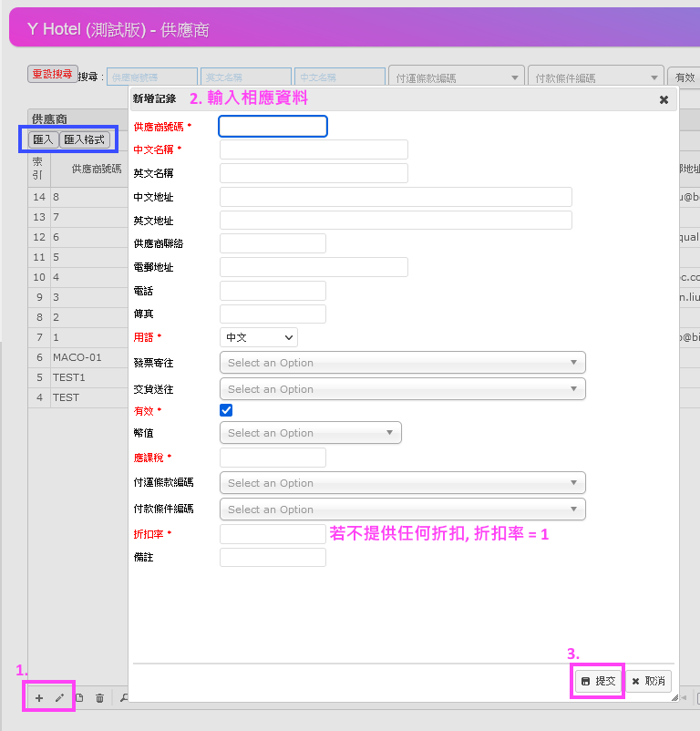Open 付運條款編碼 dropdown in dialog

tap(403, 483)
